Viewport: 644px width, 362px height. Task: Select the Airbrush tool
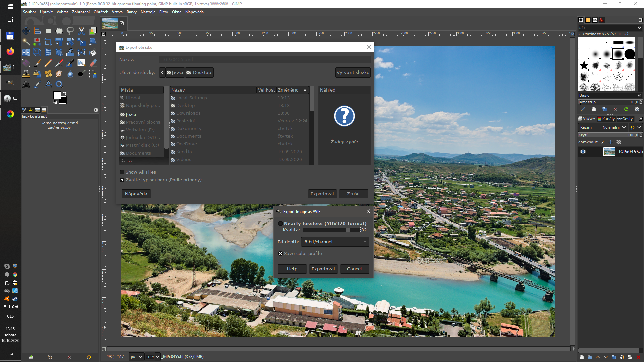(x=59, y=63)
